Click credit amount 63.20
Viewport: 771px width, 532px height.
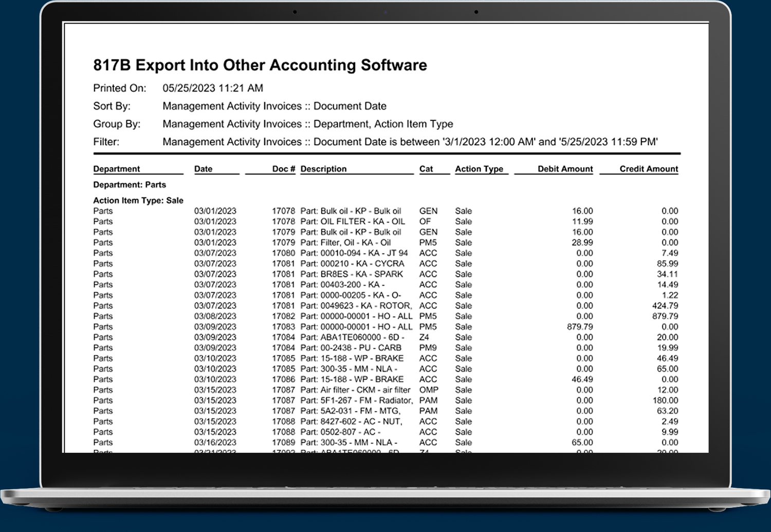tap(668, 411)
